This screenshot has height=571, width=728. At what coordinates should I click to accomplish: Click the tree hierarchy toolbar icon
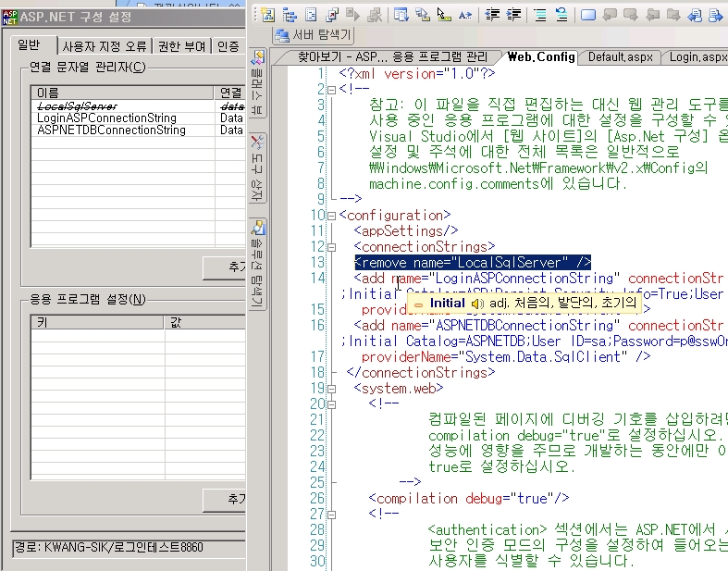click(x=290, y=15)
